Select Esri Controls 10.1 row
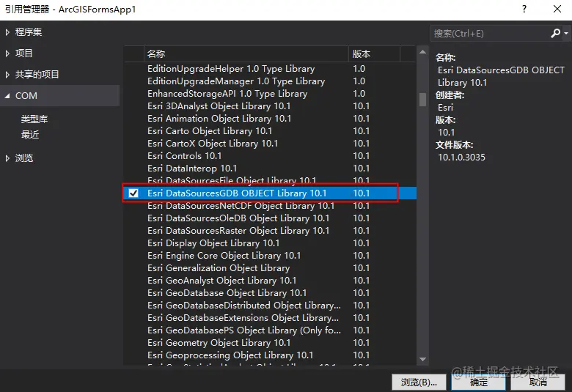The width and height of the screenshot is (572, 392). pyautogui.click(x=270, y=156)
